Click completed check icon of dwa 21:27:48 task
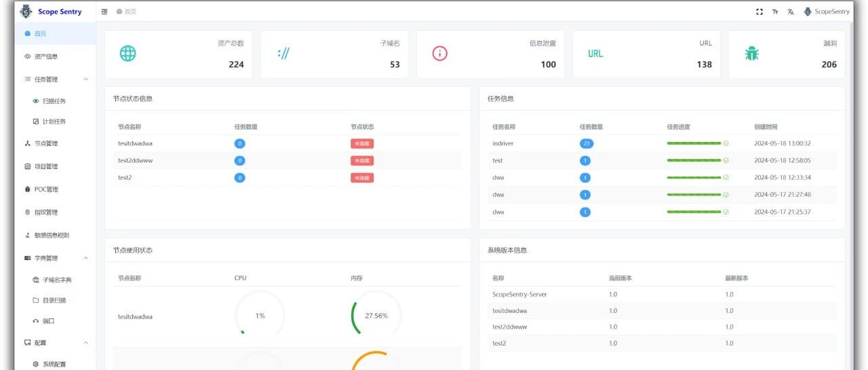This screenshot has height=370, width=868. point(726,195)
